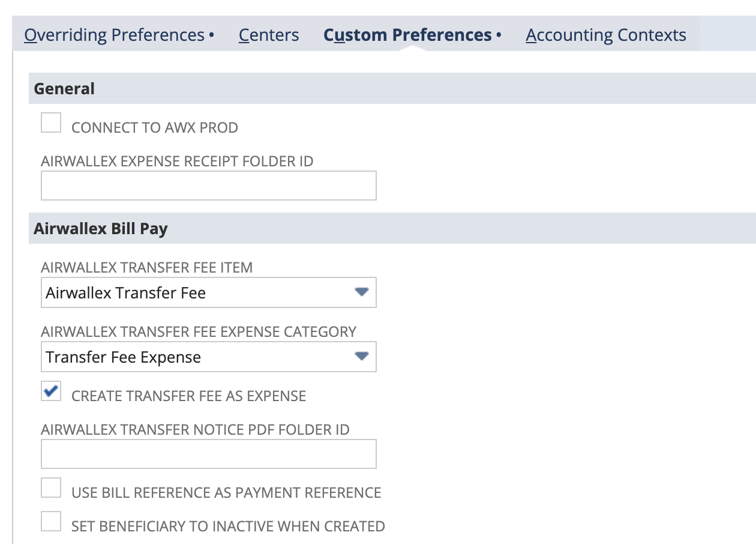The width and height of the screenshot is (756, 544).
Task: Click the selected value text 'Airwallex Transfer Fee'
Action: [126, 293]
